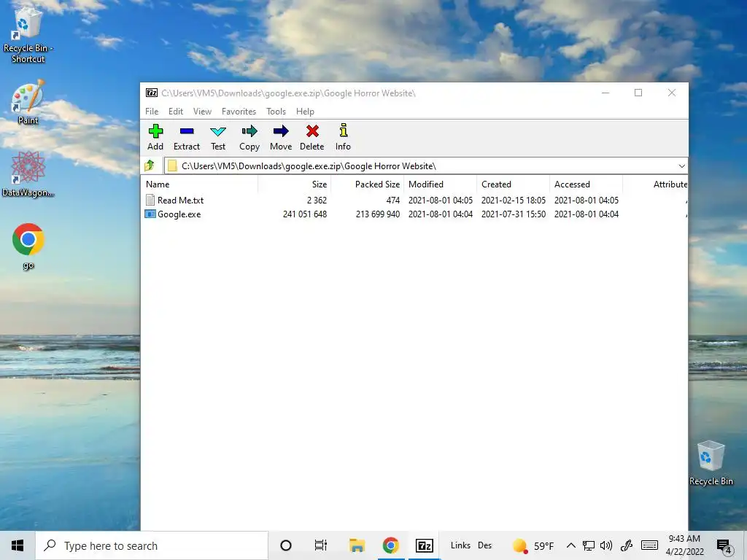Open the Help menu

(x=305, y=112)
